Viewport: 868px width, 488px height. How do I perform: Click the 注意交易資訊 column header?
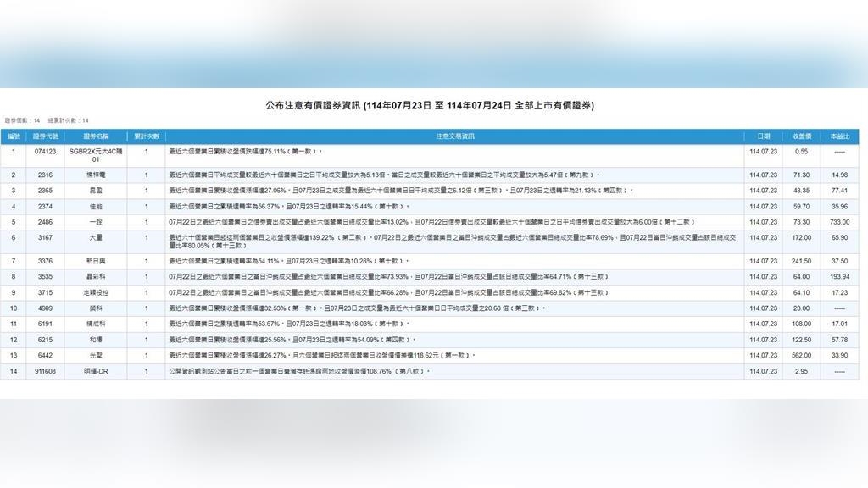click(x=455, y=136)
